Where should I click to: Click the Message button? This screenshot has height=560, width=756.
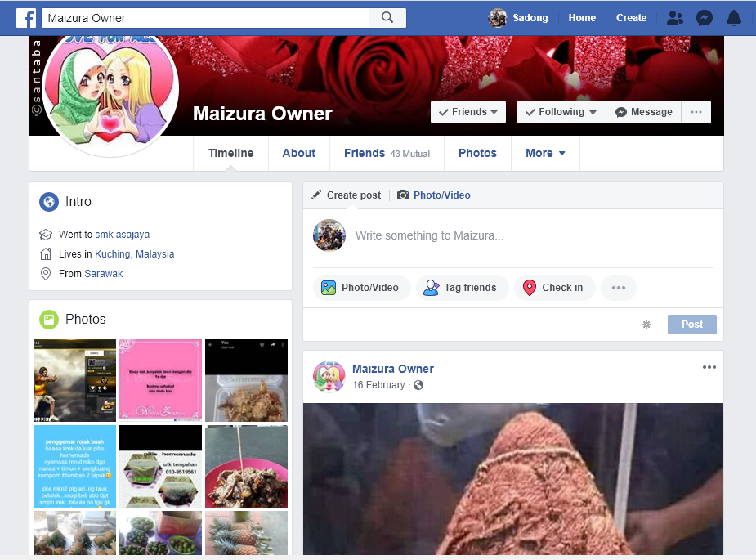pyautogui.click(x=644, y=112)
